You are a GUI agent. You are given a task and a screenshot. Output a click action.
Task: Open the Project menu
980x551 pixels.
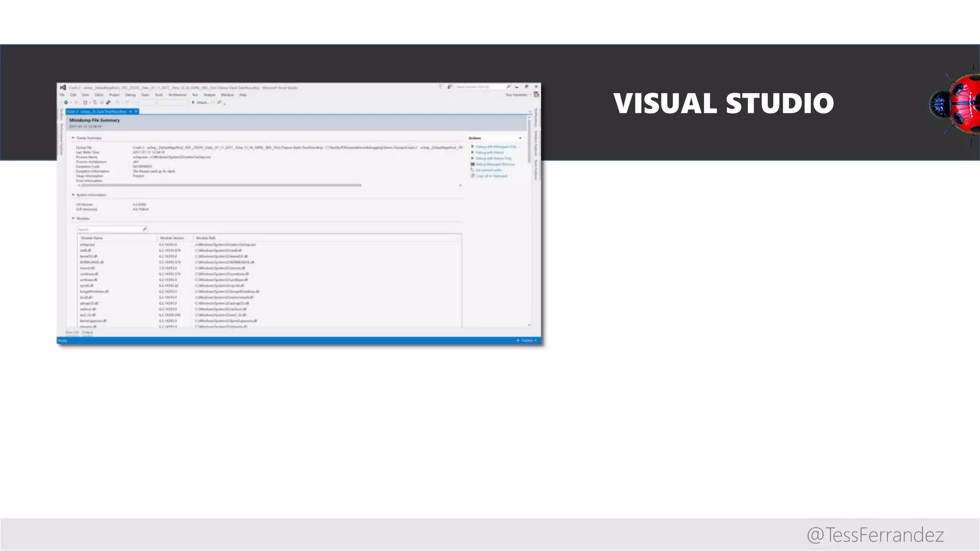(114, 95)
